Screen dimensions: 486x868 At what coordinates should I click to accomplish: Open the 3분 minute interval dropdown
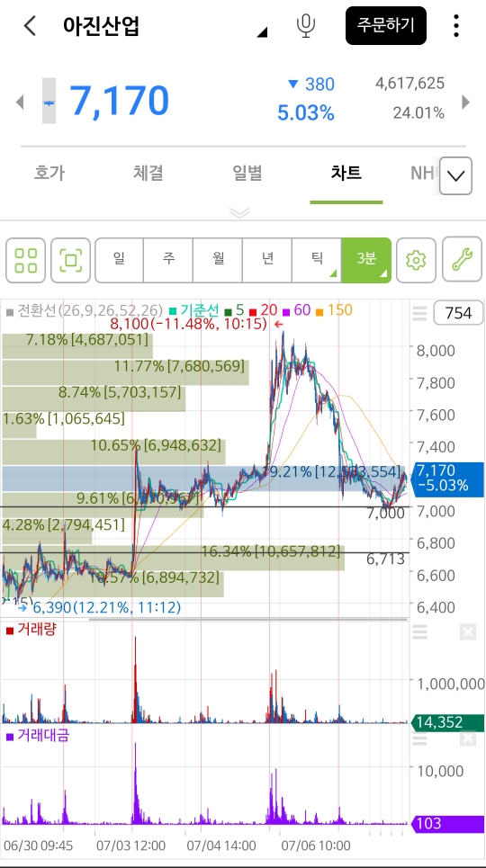coord(366,260)
